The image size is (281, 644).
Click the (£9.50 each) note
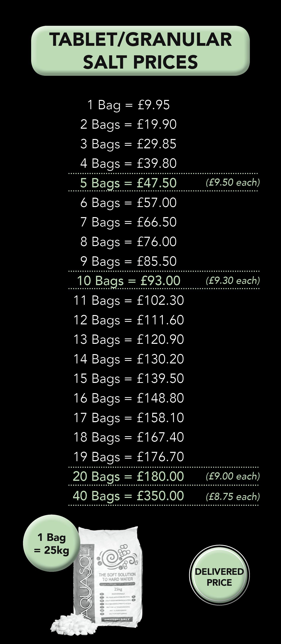point(233,182)
